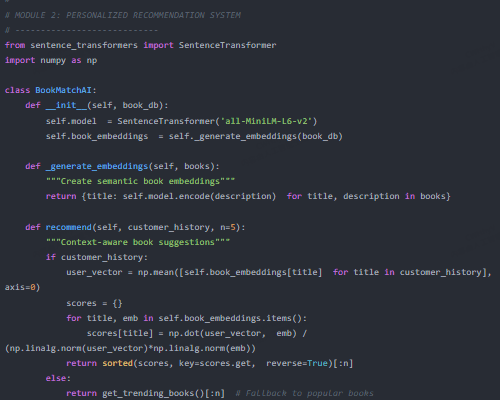Viewport: 500px width, 400px height.
Task: Click 'np.dot(user_vector, emb)' expression
Action: [x=232, y=333]
